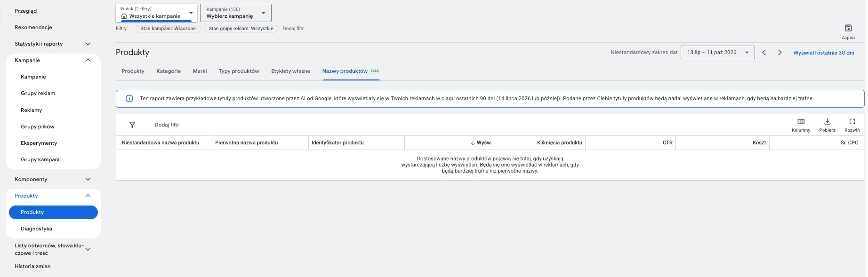Switch to the Produkty tab

click(x=133, y=71)
